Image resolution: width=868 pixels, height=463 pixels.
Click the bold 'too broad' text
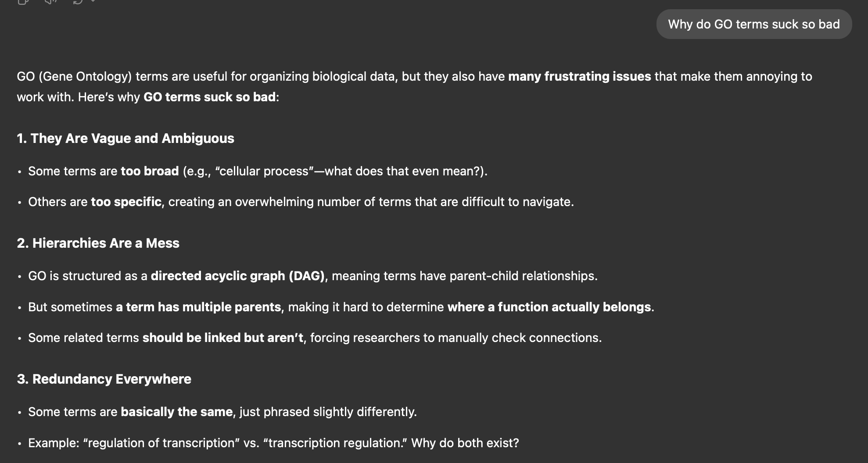point(150,171)
